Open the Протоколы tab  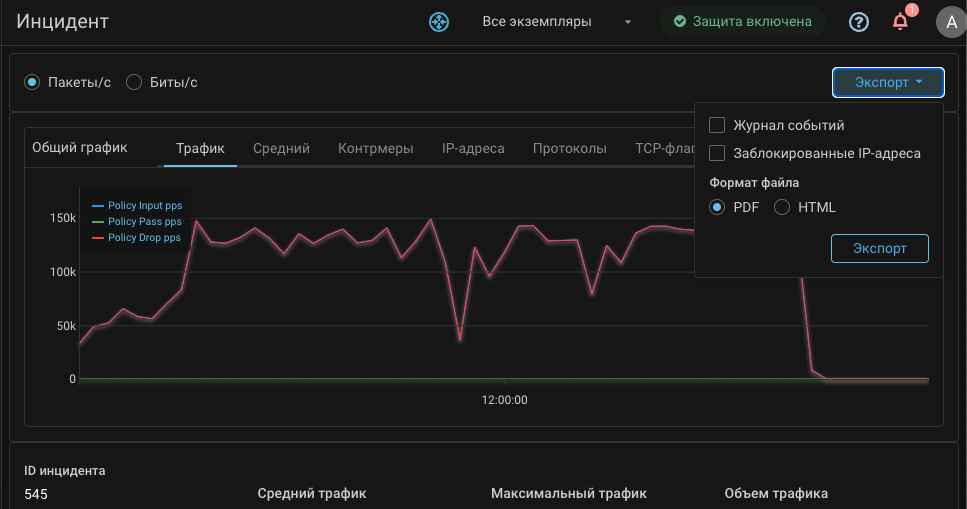pyautogui.click(x=569, y=148)
